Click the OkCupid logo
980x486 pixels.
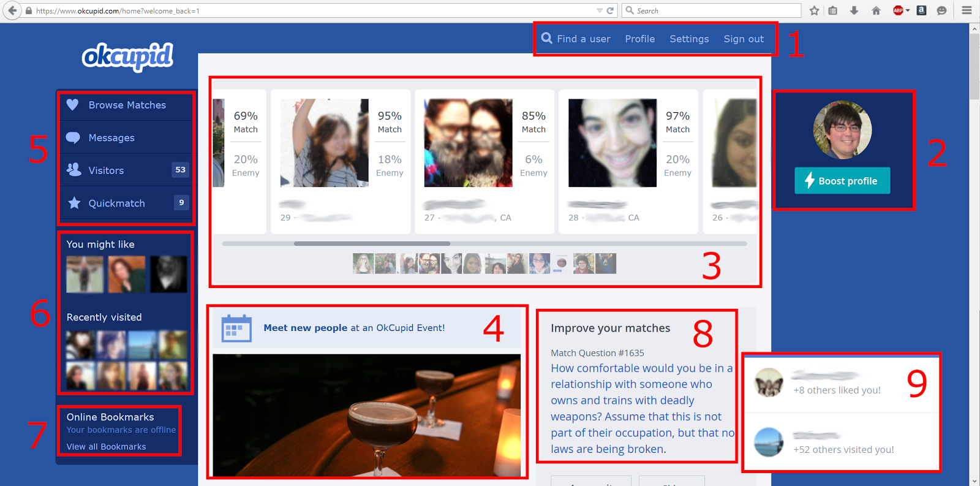(x=127, y=57)
